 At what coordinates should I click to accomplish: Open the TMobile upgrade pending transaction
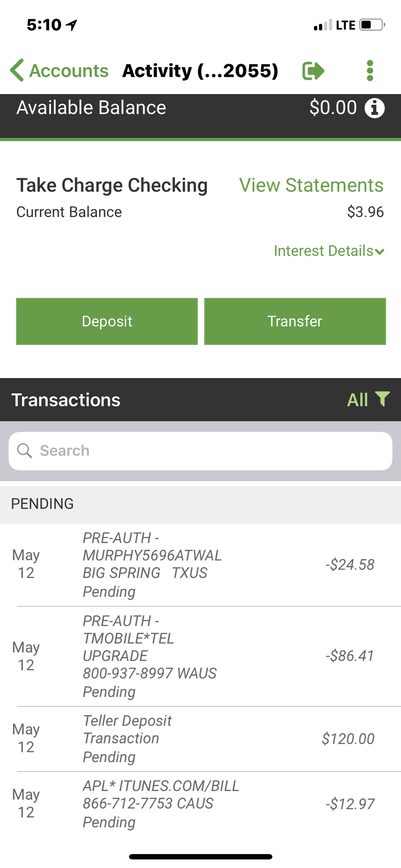pyautogui.click(x=200, y=656)
